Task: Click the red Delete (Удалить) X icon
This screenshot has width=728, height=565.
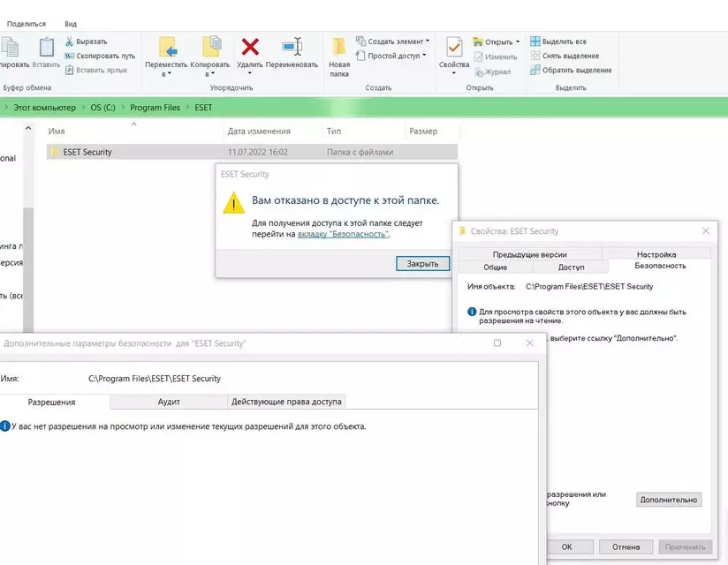Action: (x=250, y=47)
